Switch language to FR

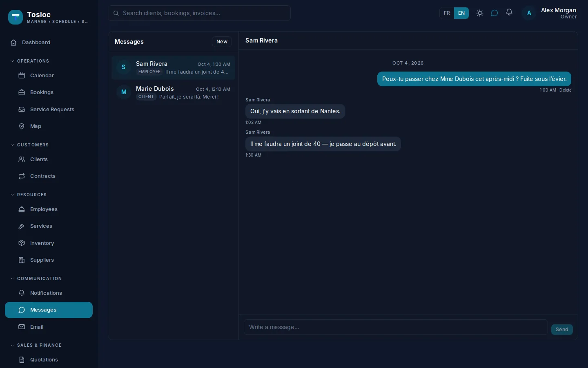click(447, 13)
